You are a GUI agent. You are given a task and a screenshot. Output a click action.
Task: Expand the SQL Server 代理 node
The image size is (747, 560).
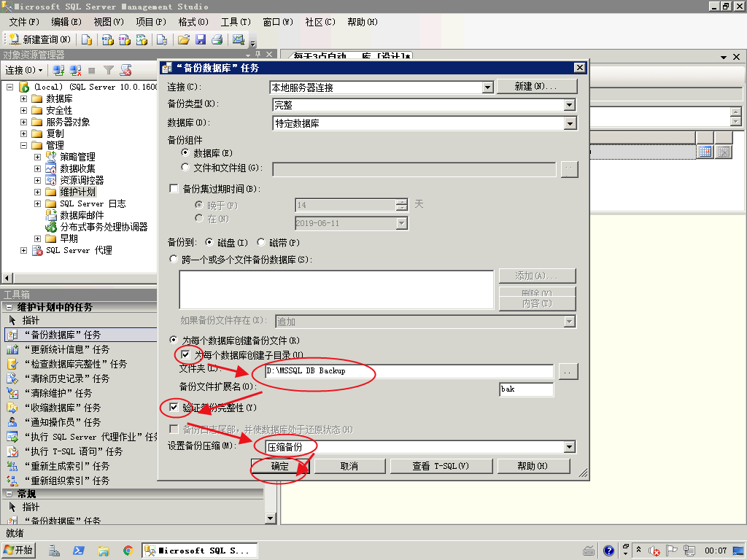23,251
